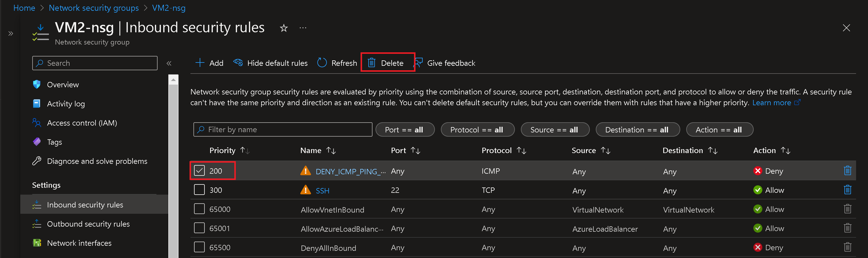This screenshot has height=258, width=868.
Task: Uncheck the priority 200 rule checkbox
Action: click(199, 170)
